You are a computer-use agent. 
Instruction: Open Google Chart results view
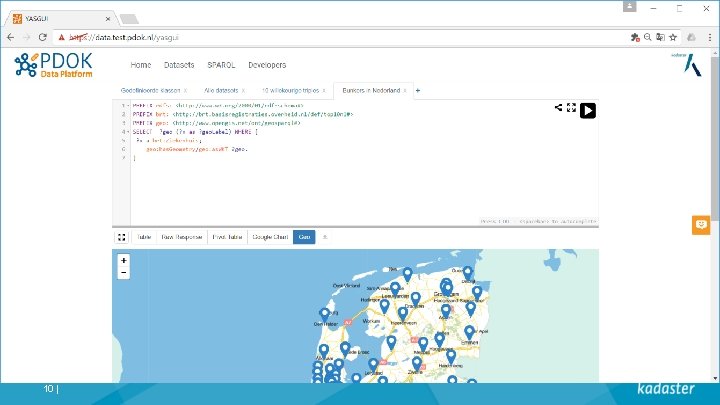click(x=270, y=237)
